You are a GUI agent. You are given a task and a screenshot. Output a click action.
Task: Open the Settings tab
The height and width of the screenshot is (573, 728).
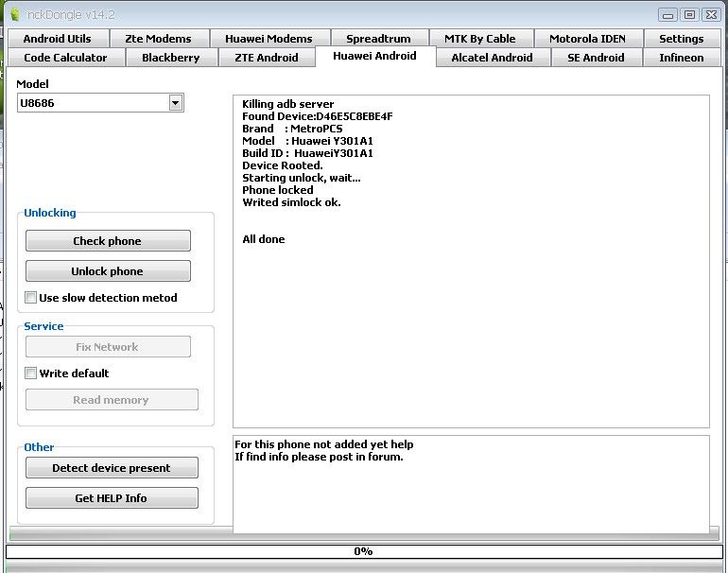coord(681,39)
